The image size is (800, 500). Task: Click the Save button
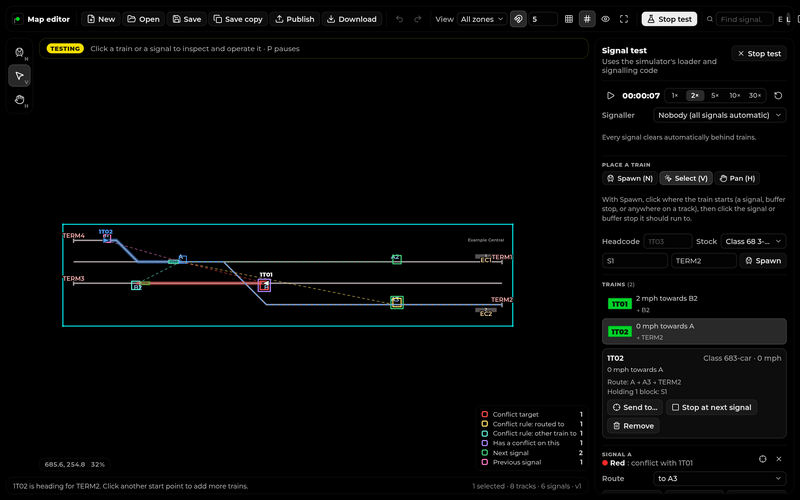click(187, 19)
